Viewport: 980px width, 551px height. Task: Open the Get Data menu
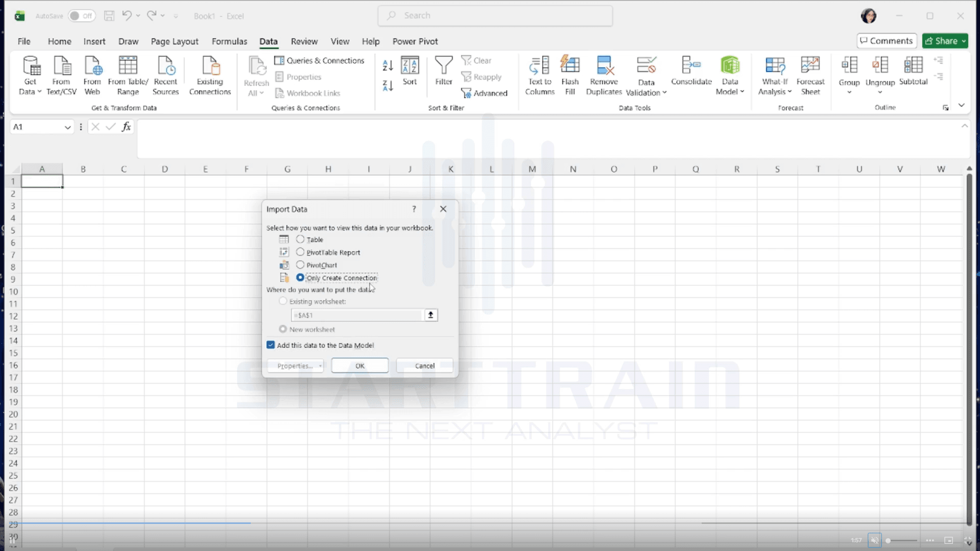[x=30, y=76]
